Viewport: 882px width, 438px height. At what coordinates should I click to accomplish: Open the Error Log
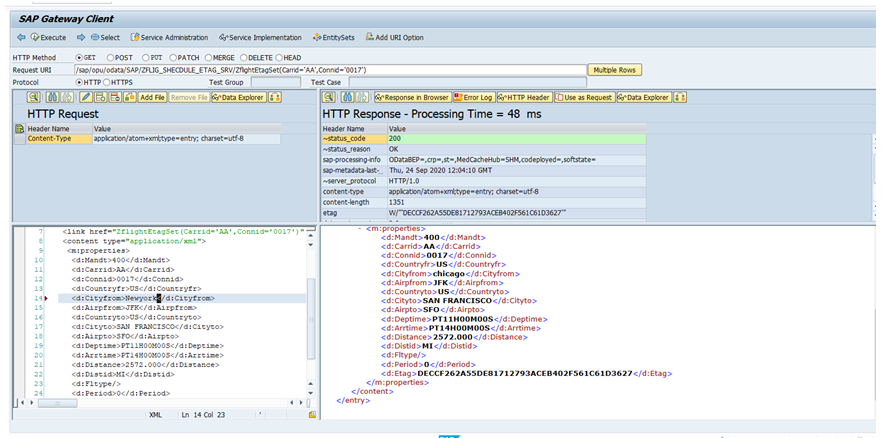[x=474, y=97]
